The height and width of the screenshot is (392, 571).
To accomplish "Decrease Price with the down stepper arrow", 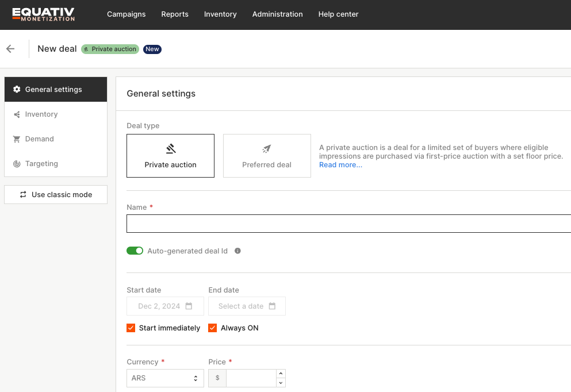I will tap(281, 383).
